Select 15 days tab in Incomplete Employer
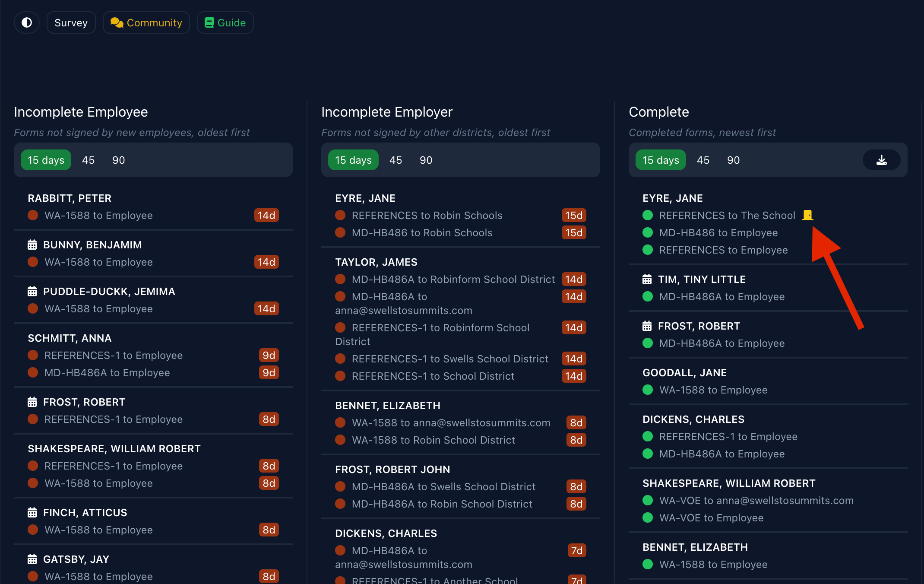This screenshot has height=584, width=924. [353, 160]
